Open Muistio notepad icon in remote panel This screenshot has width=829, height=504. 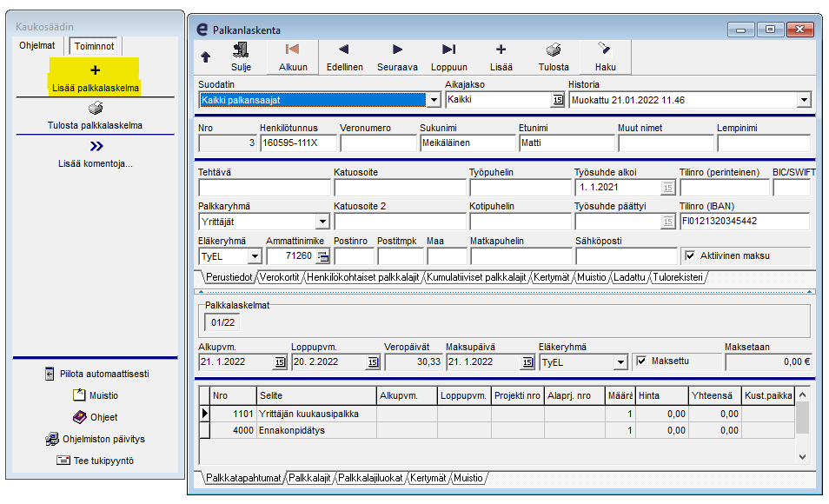[79, 395]
